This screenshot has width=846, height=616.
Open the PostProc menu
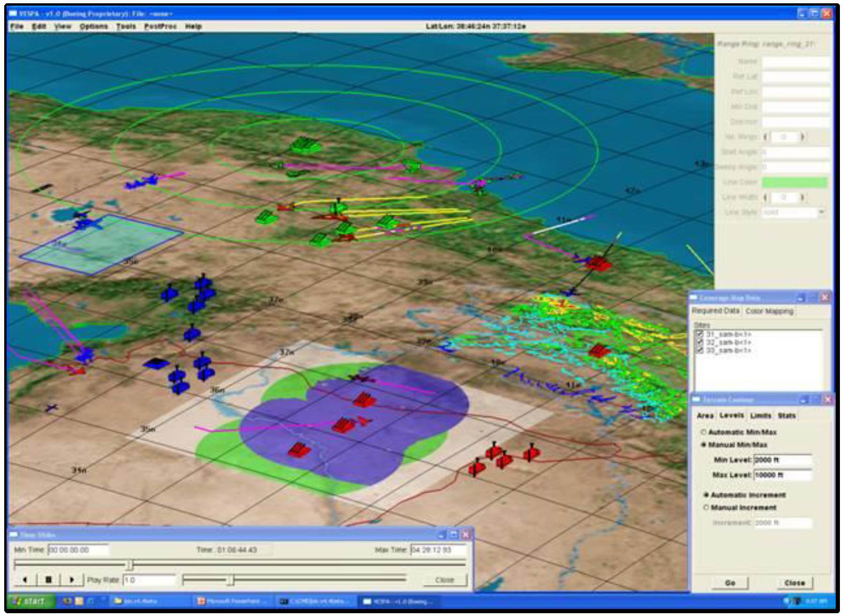click(160, 26)
